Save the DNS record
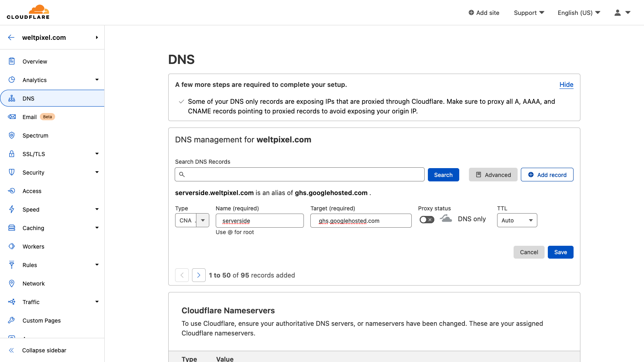 coord(560,252)
